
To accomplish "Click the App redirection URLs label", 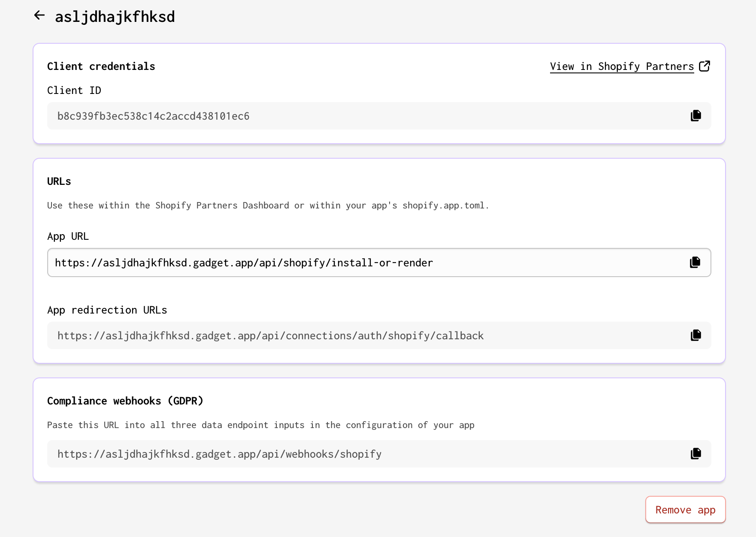I will pyautogui.click(x=107, y=310).
